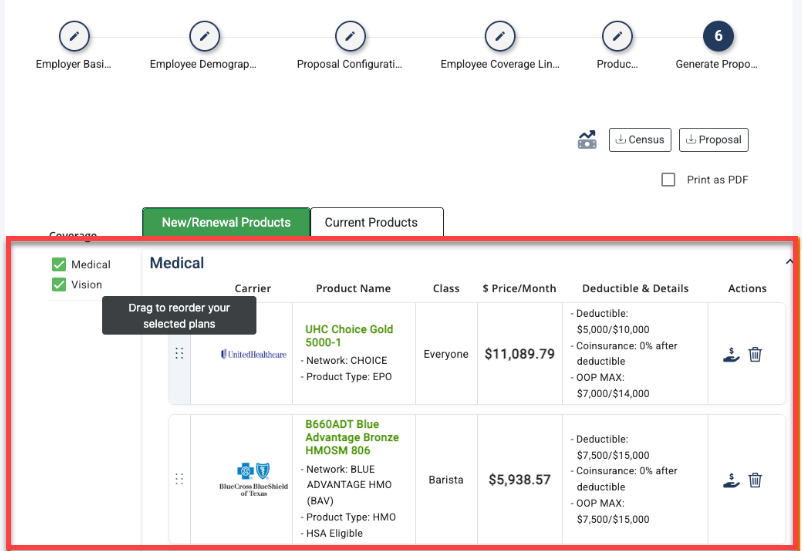Click contribution hand icon for UHC plan
The height and width of the screenshot is (551, 802).
731,354
